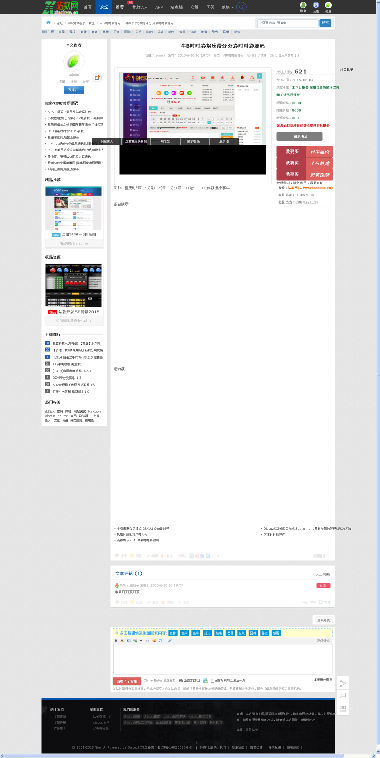Viewport: 380px width, 758px height.
Task: Click the comment author avatar icon
Action: [117, 585]
